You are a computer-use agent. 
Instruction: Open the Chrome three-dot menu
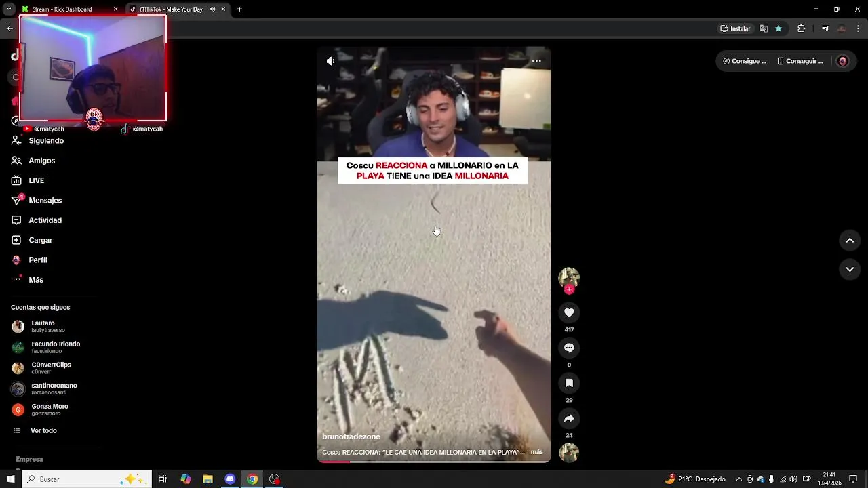point(859,28)
